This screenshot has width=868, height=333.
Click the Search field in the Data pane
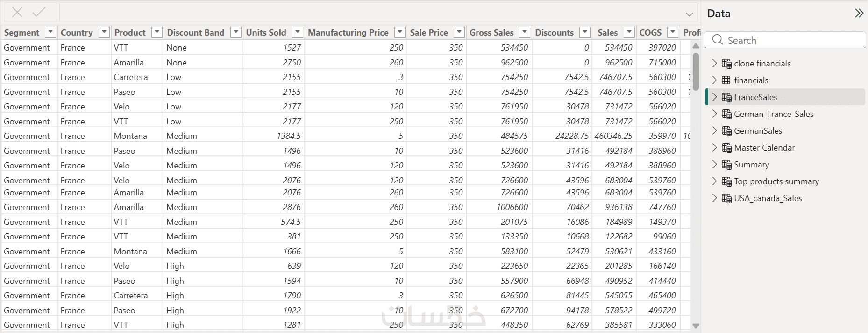(785, 40)
